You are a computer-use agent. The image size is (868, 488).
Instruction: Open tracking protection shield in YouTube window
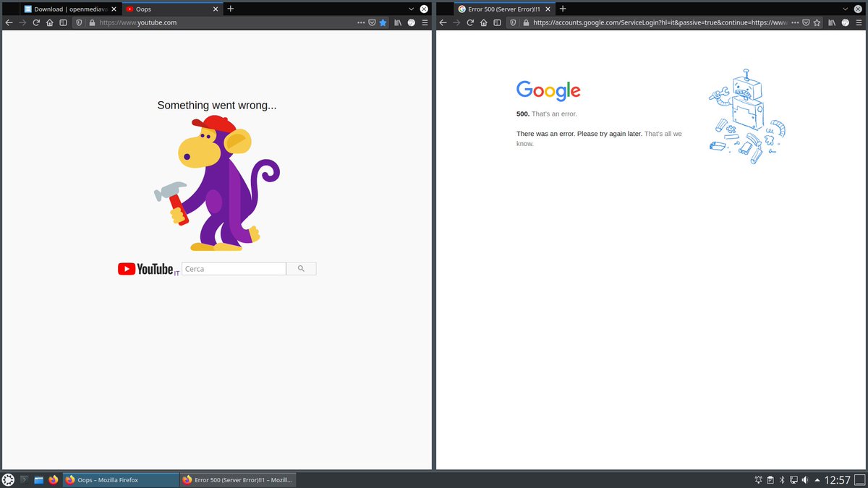pos(80,22)
